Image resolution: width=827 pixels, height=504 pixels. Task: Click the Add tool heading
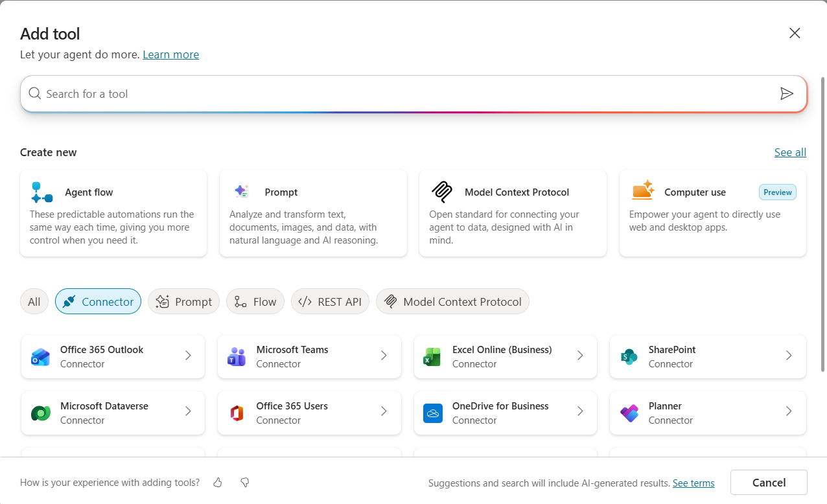[50, 34]
